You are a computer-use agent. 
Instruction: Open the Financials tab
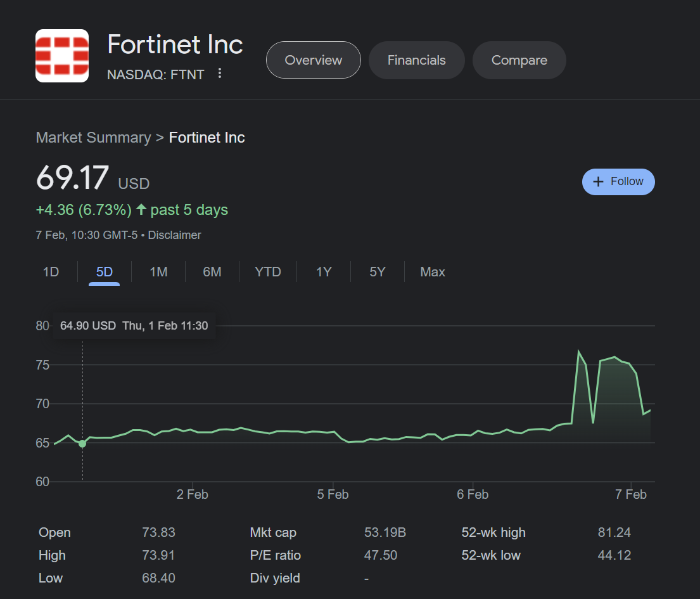click(x=416, y=60)
